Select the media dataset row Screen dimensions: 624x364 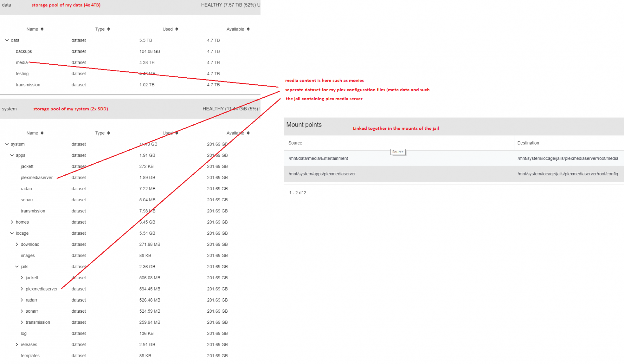22,63
